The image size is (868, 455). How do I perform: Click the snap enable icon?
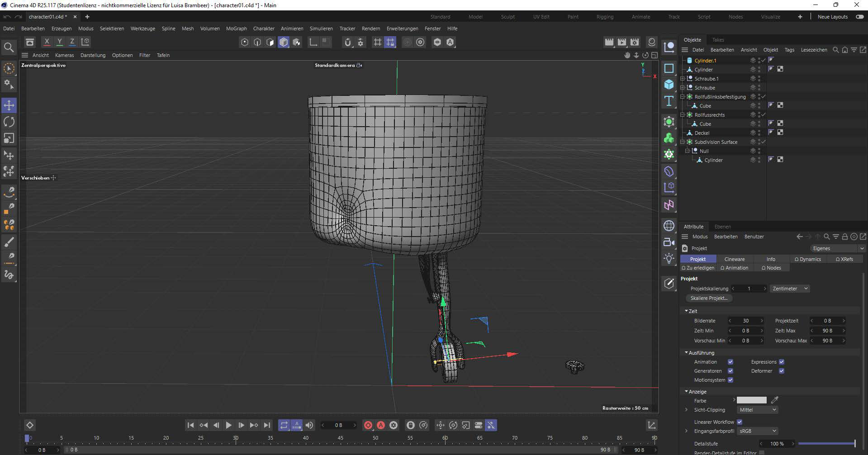click(347, 42)
